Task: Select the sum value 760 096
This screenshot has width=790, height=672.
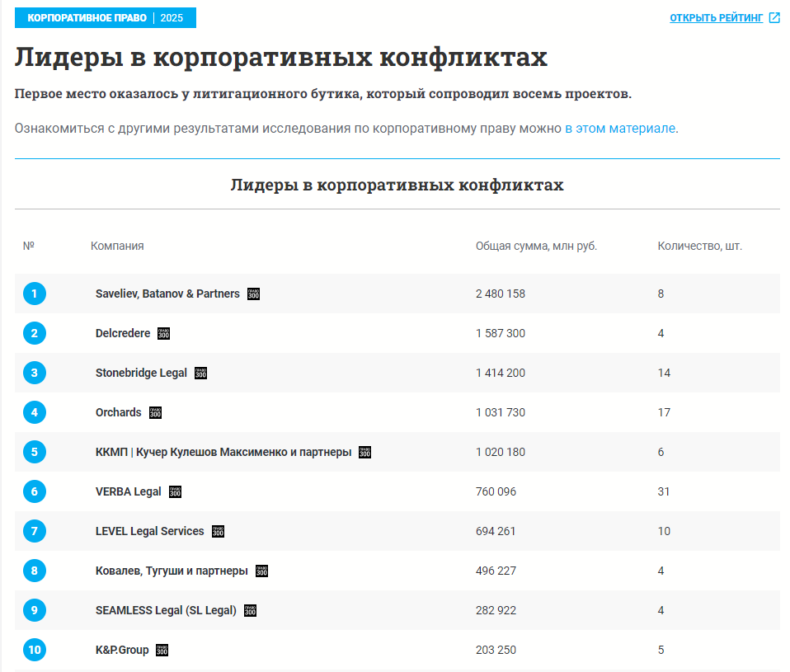Action: click(x=496, y=491)
